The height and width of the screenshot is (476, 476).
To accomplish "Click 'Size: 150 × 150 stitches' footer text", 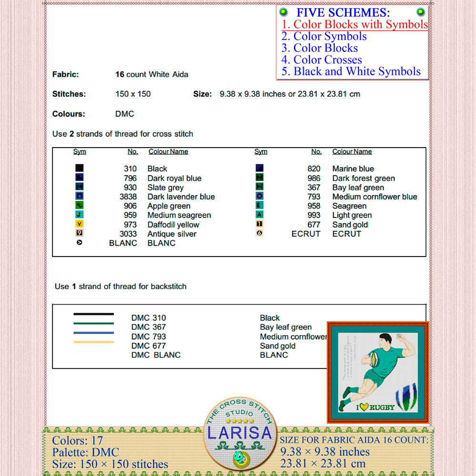I will click(x=110, y=464).
